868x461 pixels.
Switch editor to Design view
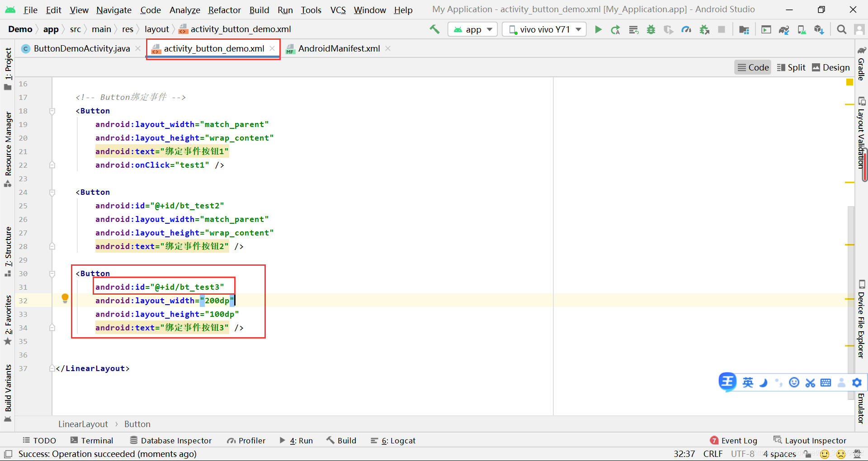point(831,67)
